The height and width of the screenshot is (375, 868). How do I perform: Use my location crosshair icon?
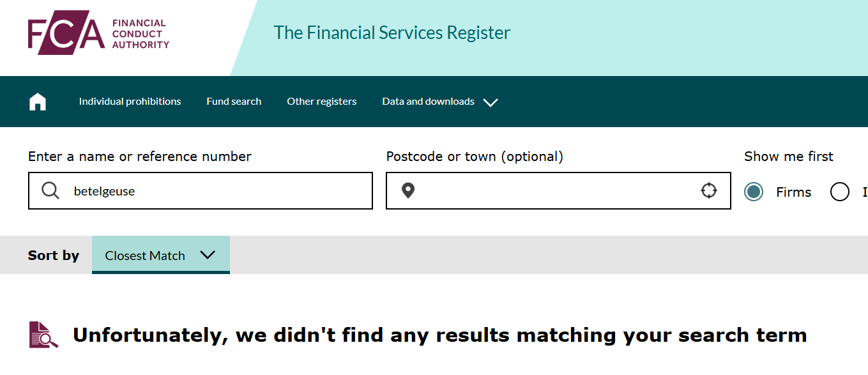tap(709, 190)
